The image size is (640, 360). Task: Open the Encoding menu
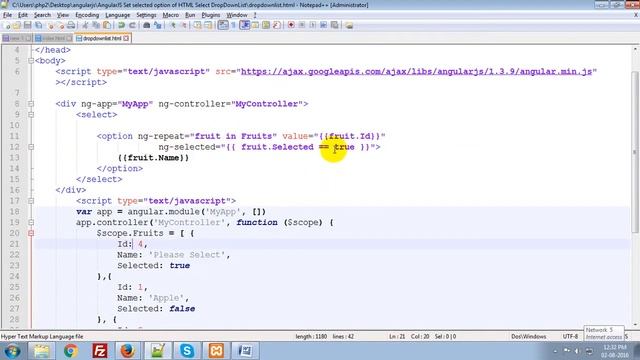(x=87, y=15)
